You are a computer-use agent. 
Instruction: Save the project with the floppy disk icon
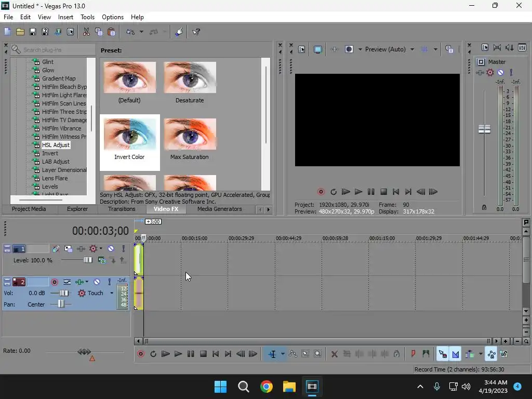tap(33, 32)
